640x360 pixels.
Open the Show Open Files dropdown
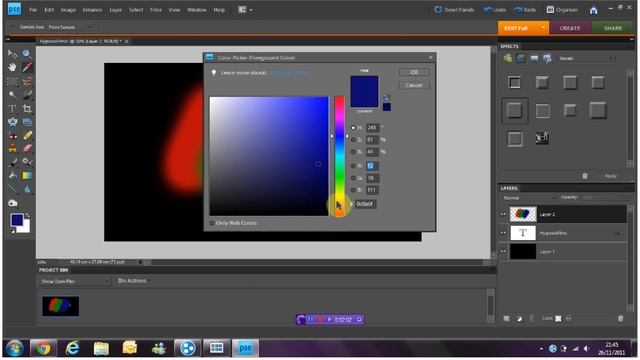pos(75,281)
